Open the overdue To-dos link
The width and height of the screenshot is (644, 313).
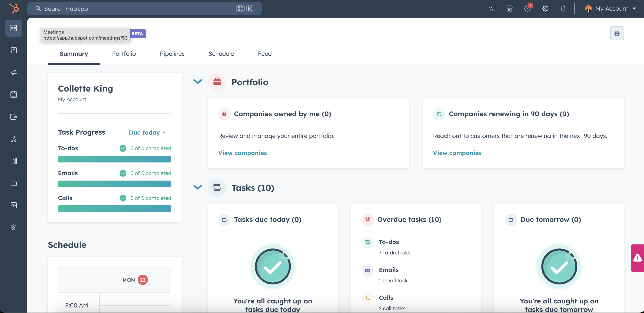point(389,242)
